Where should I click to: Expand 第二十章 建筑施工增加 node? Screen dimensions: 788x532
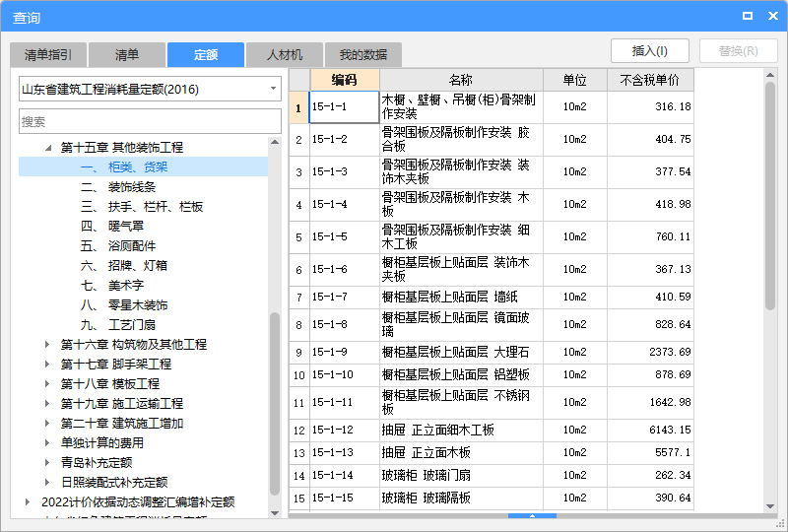tap(46, 423)
